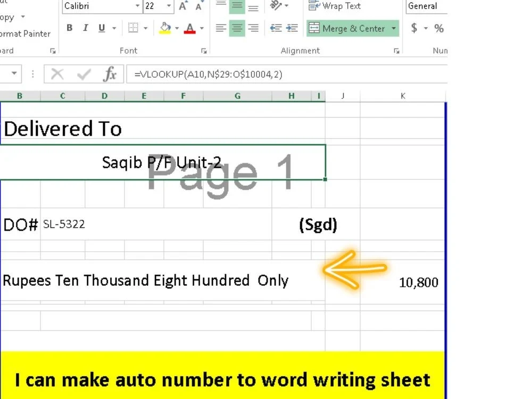532x399 pixels.
Task: Decrease indent icon
Action: click(276, 28)
